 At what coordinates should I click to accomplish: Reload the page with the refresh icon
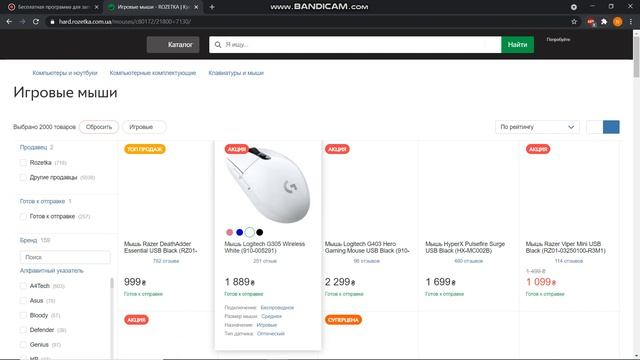(36, 22)
